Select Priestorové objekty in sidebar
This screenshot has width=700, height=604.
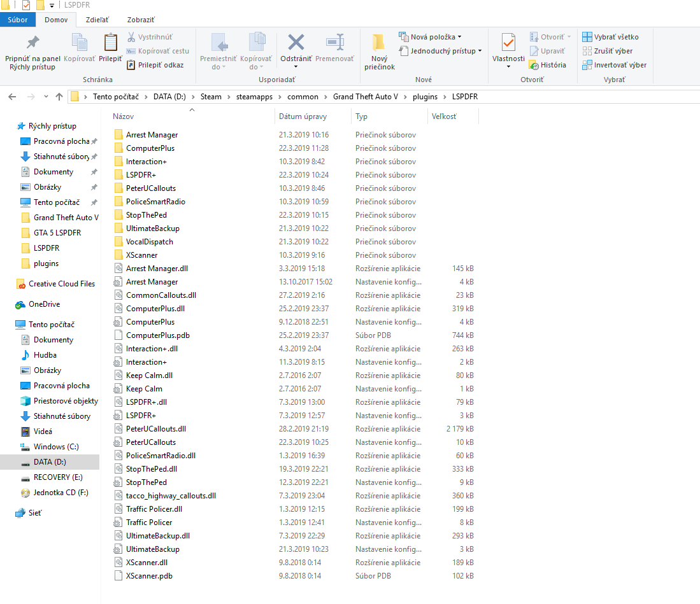pyautogui.click(x=66, y=401)
